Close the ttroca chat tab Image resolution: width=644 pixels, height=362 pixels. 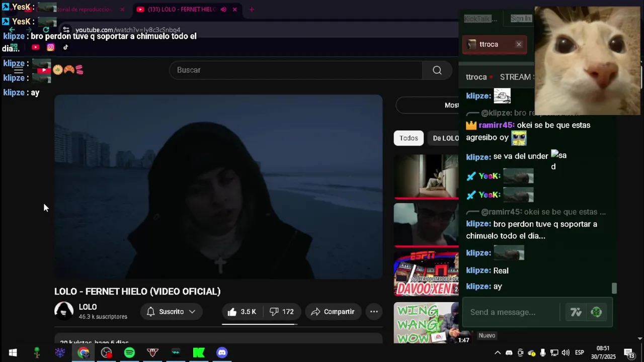519,44
